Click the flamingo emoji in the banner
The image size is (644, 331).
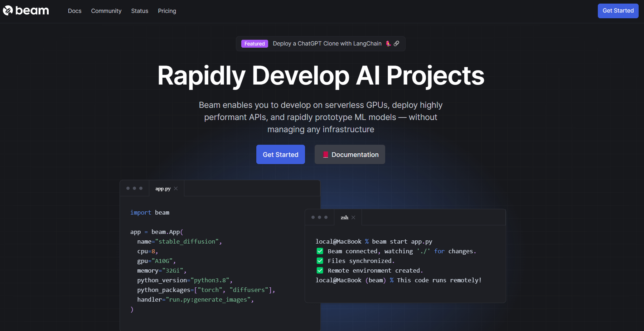pos(388,43)
